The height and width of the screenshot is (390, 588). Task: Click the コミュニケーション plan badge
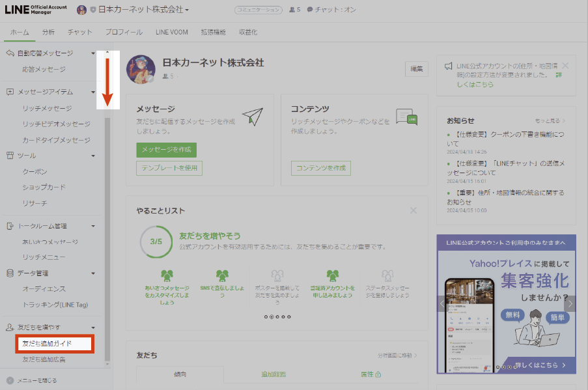click(259, 10)
